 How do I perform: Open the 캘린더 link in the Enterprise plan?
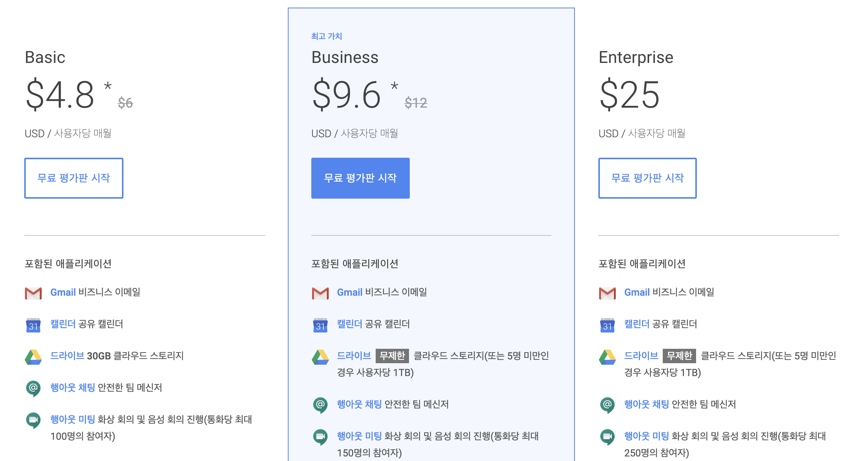tap(637, 324)
